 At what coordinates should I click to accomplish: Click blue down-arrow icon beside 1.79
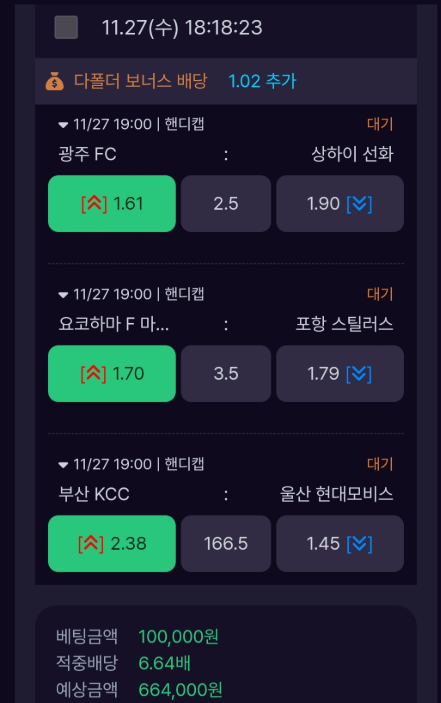pos(359,374)
